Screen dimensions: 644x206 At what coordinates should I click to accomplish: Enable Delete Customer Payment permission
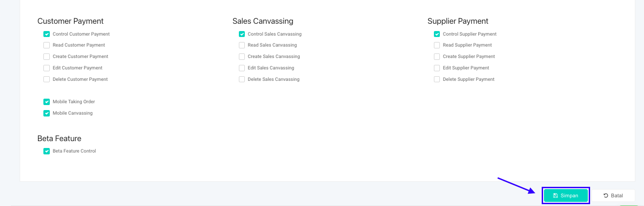(x=47, y=79)
